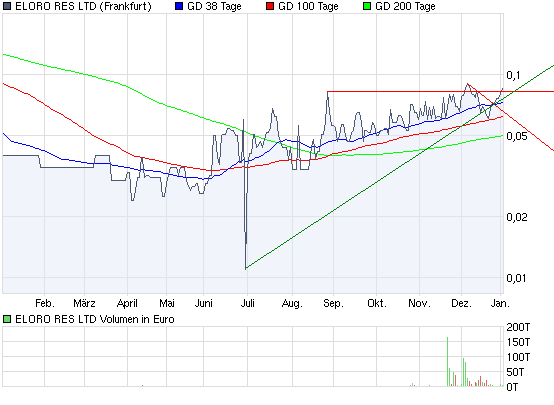Image resolution: width=554 pixels, height=405 pixels.
Task: Select the 'GD 200 Tage' legend label
Action: pos(405,6)
